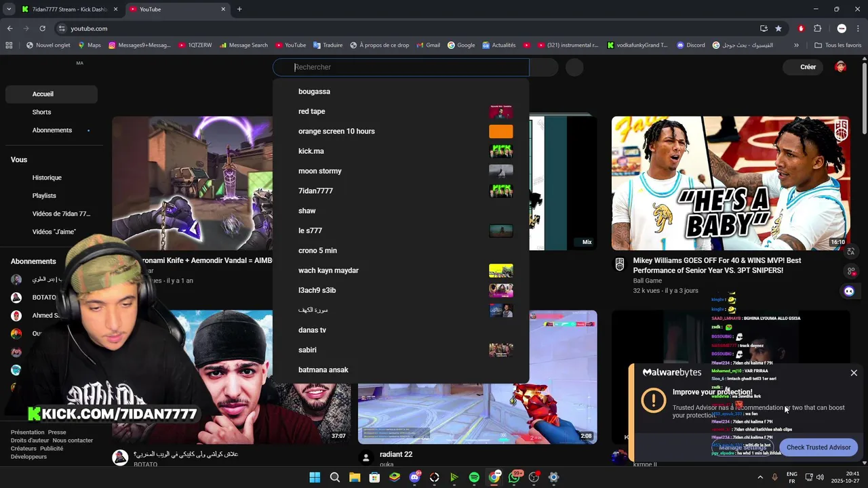Image resolution: width=868 pixels, height=488 pixels.
Task: Open Discord from the taskbar
Action: click(x=414, y=477)
